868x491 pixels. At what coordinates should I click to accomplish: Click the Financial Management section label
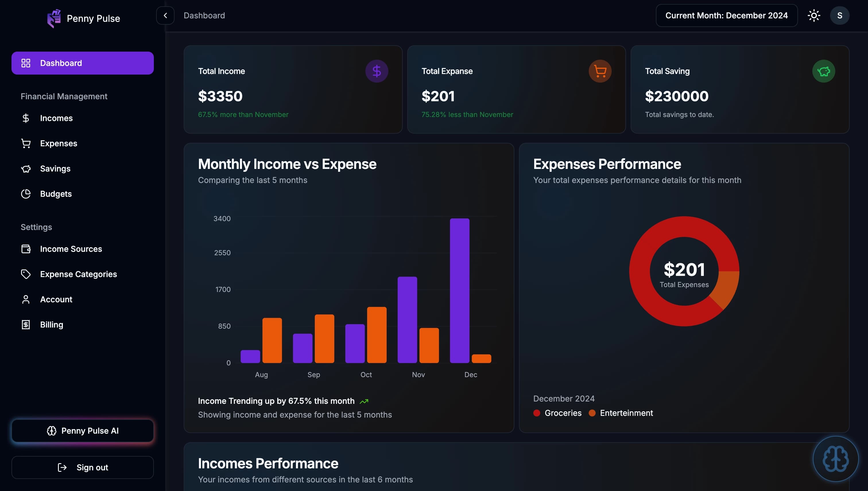click(x=64, y=96)
